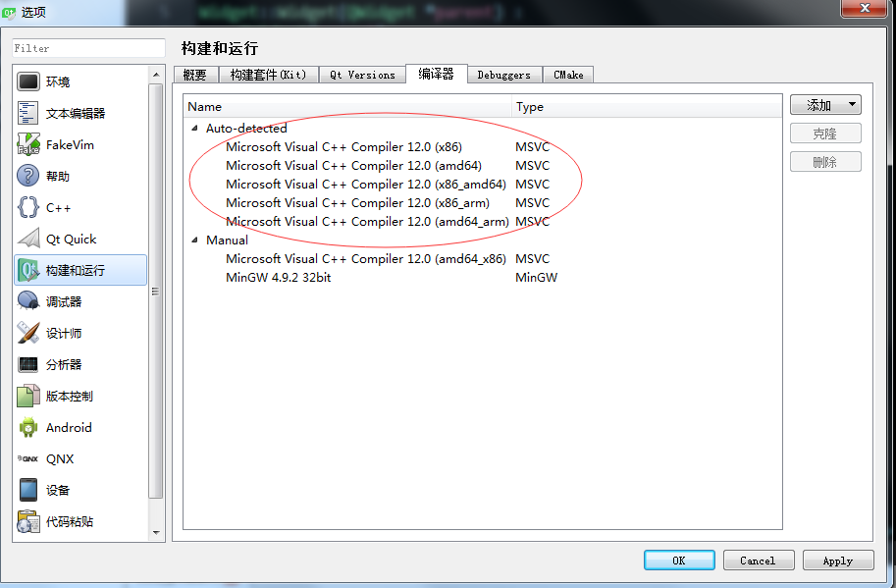This screenshot has height=588, width=896.
Task: Click the Auto-detected group label
Action: click(246, 128)
